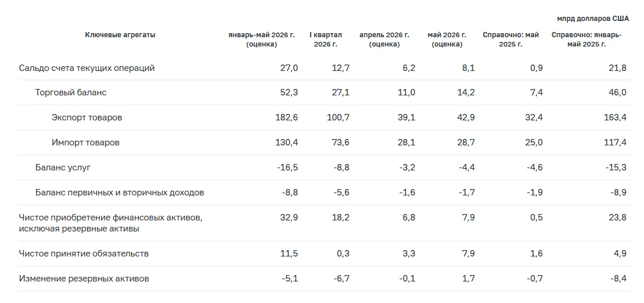The height and width of the screenshot is (303, 644).
Task: Select the 'Экспорт товаров' row label
Action: 87,117
